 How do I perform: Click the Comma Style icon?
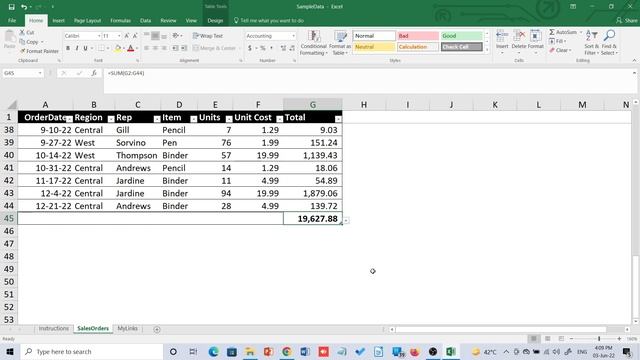271,48
